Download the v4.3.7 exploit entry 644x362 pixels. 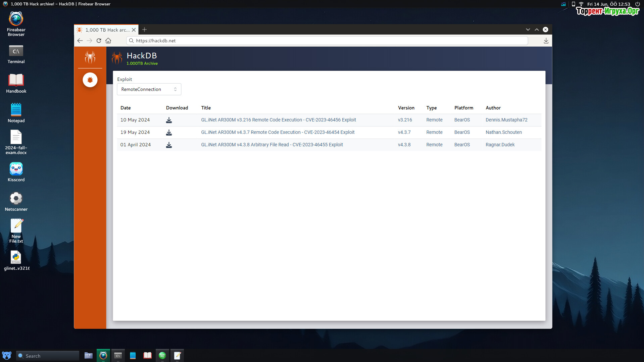click(169, 133)
